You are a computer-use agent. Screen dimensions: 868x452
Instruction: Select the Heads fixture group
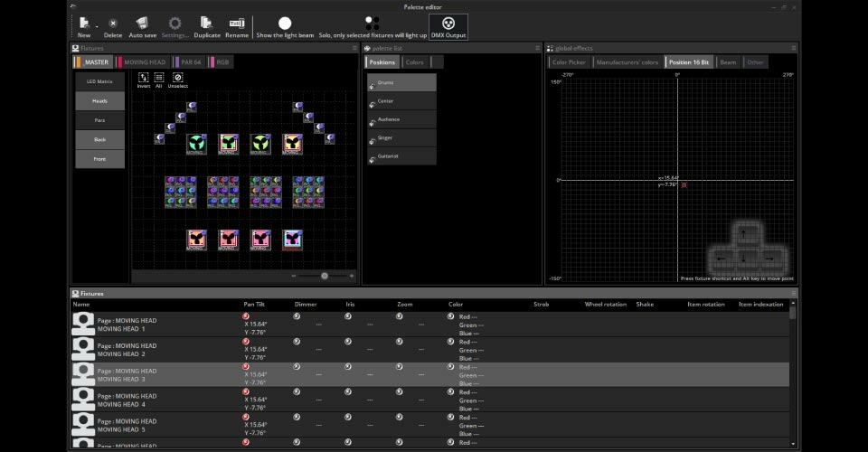(x=99, y=101)
